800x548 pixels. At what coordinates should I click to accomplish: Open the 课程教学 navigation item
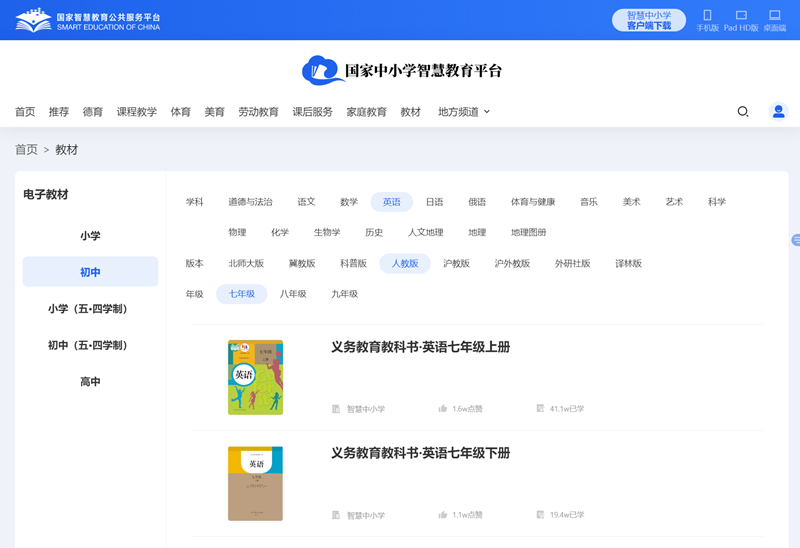[x=137, y=112]
